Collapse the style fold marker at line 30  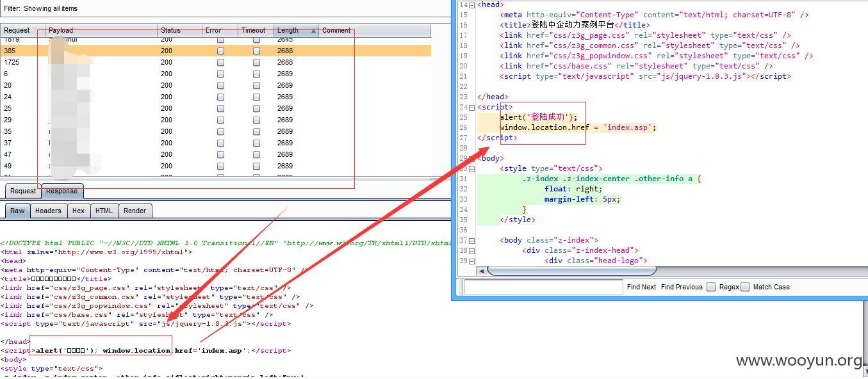[x=472, y=168]
